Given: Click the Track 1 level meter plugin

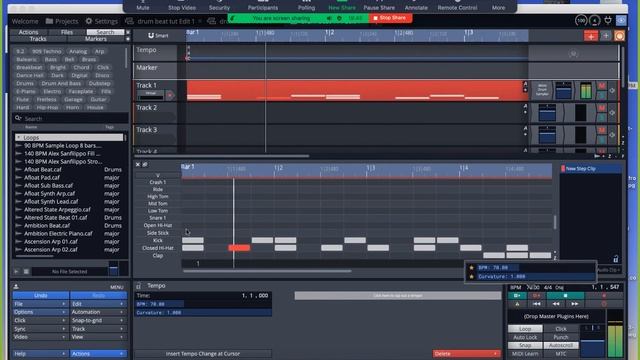Looking at the screenshot, I should pyautogui.click(x=586, y=91).
